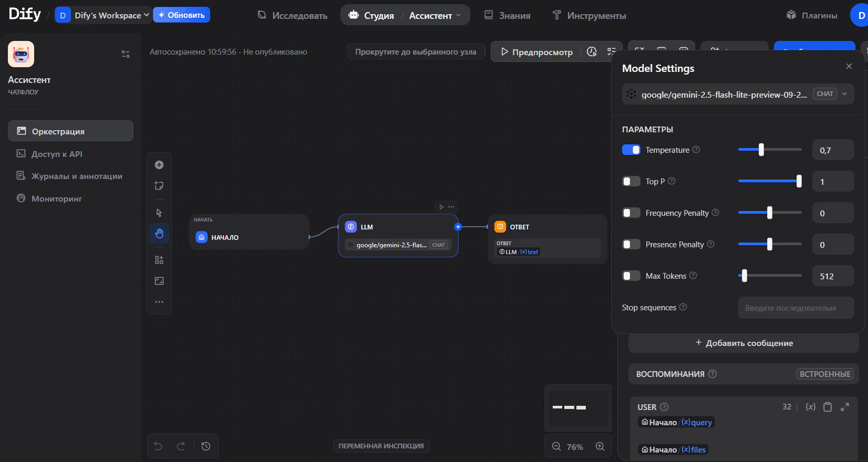The image size is (868, 462).
Task: Click the ВСТРОЕННЫЕ badge
Action: click(x=825, y=374)
